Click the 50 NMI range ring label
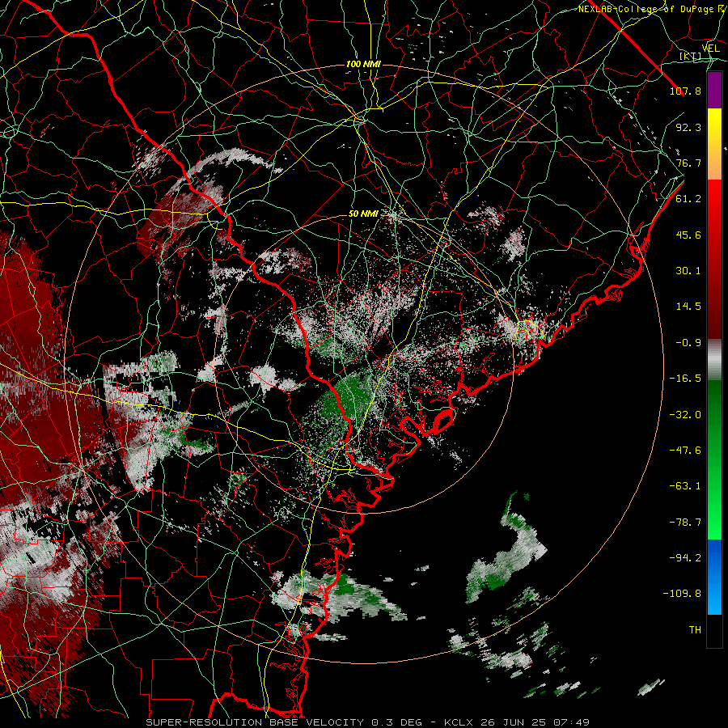 tap(363, 214)
